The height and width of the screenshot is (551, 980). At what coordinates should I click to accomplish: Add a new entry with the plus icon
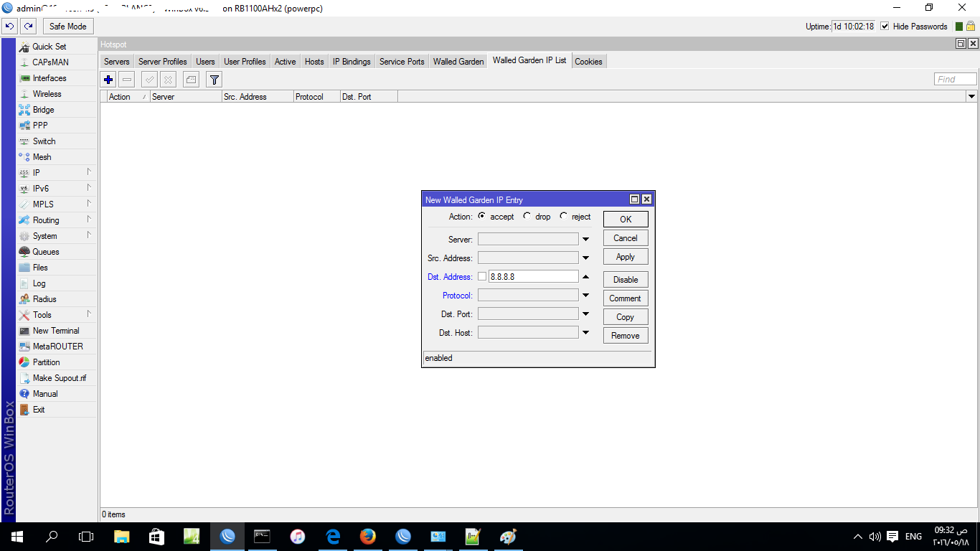(108, 80)
